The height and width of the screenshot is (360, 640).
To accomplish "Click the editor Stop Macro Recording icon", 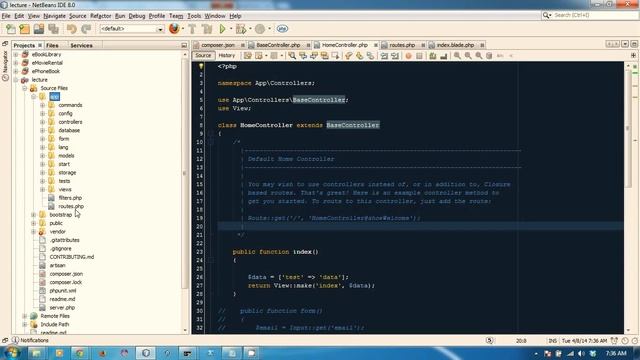I will click(x=419, y=56).
